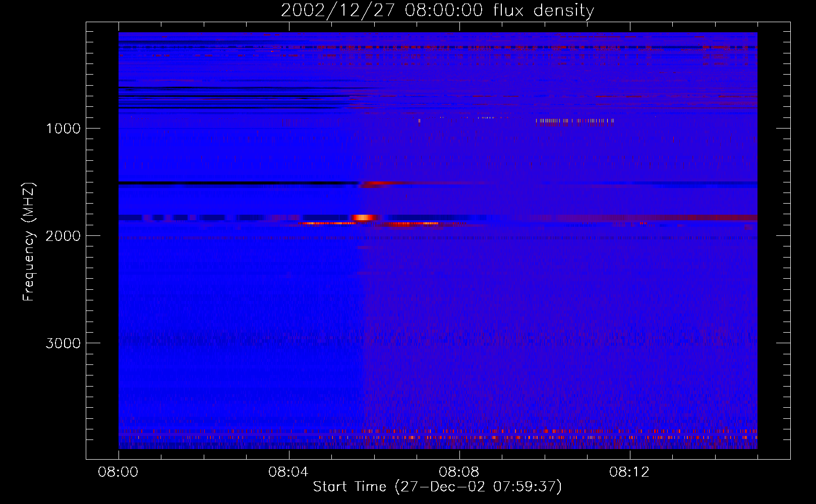Click the 'Frequency (MHZ)' y-axis label
Image resolution: width=816 pixels, height=504 pixels.
click(x=29, y=242)
